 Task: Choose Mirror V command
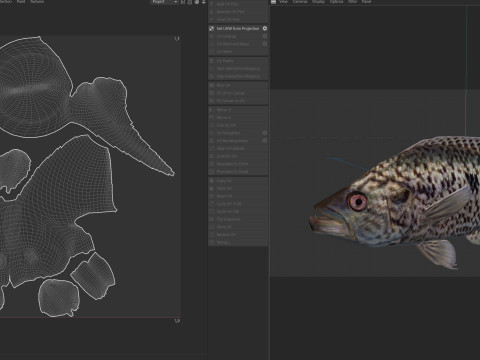click(238, 117)
